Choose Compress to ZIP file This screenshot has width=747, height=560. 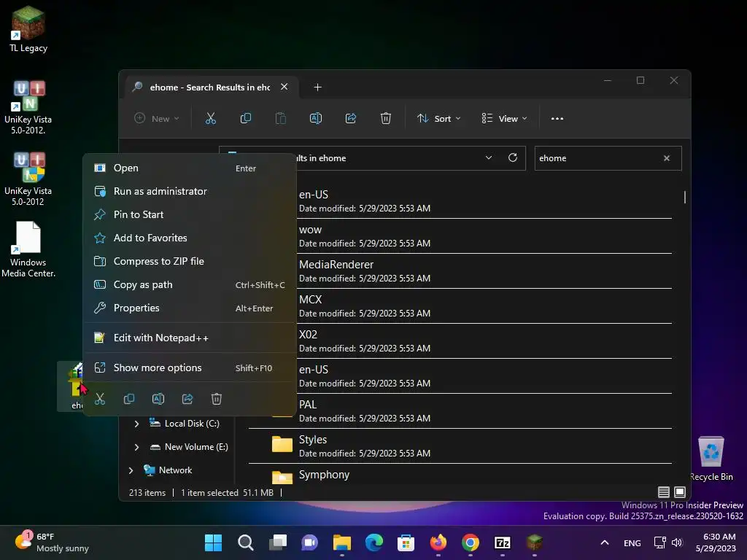pyautogui.click(x=190, y=262)
